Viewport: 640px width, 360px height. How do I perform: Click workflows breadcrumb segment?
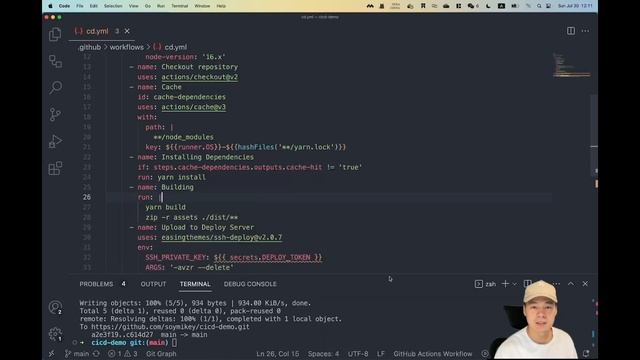[127, 47]
